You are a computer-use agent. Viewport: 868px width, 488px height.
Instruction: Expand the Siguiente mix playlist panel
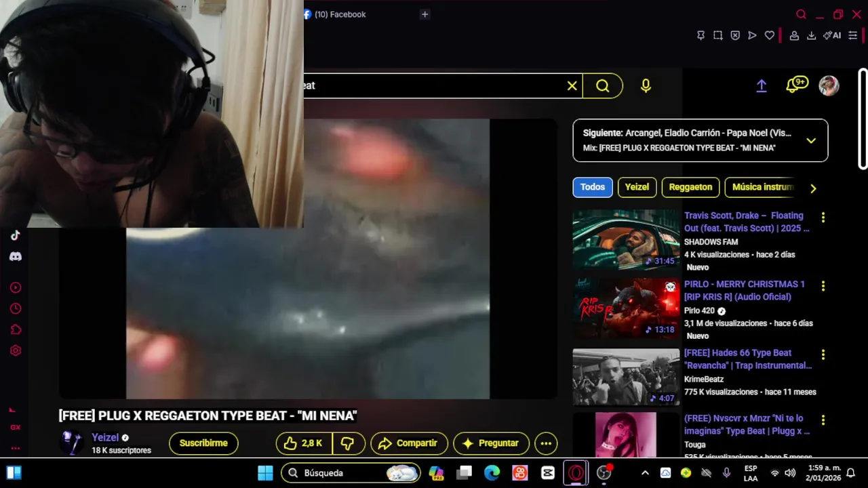(x=811, y=140)
